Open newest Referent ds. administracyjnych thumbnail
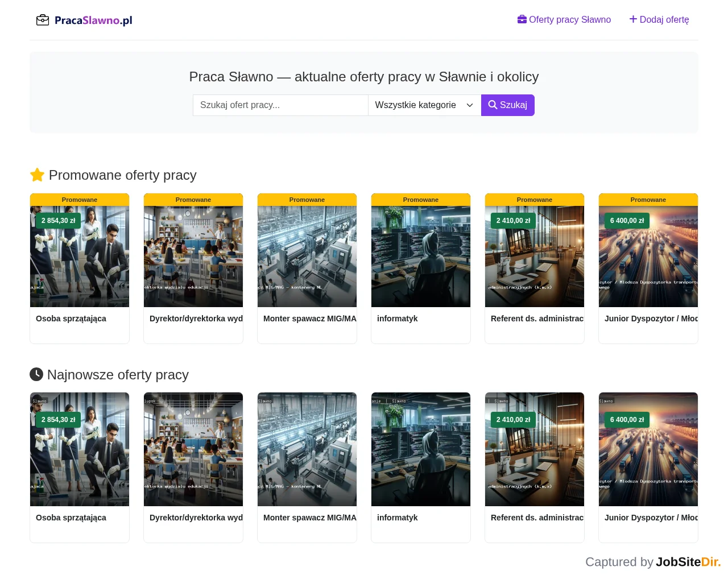 [535, 449]
